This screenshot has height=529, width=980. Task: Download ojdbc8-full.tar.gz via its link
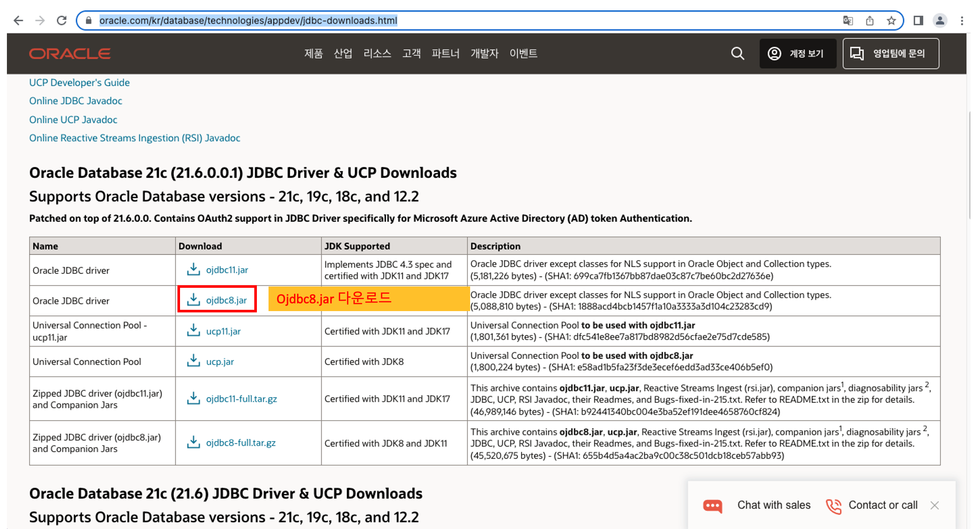[240, 443]
